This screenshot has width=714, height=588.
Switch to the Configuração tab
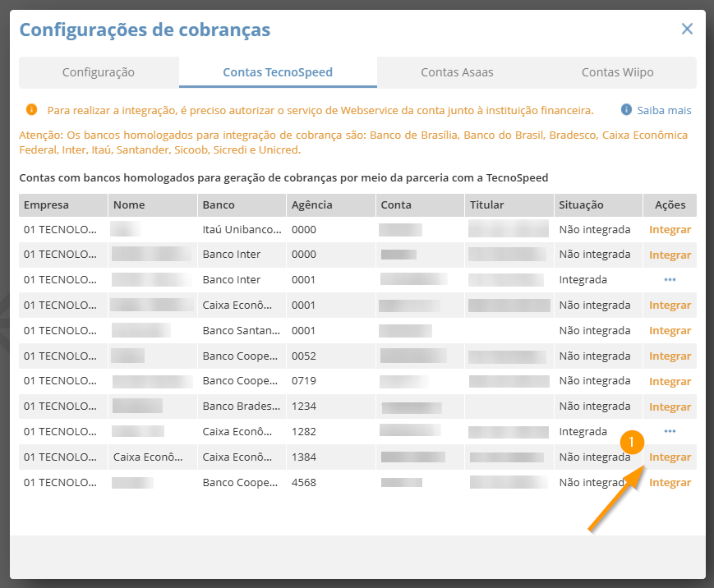pyautogui.click(x=99, y=72)
